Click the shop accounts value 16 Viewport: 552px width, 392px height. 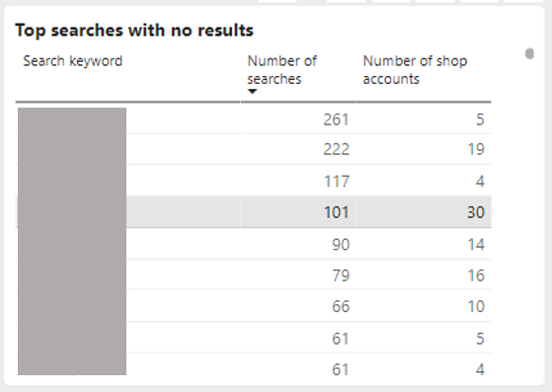point(476,275)
